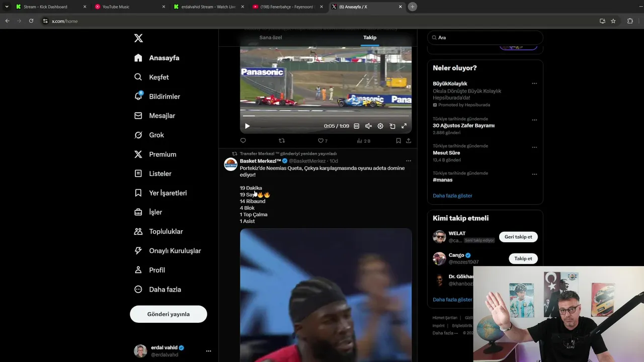Unmute the video sound
This screenshot has width=644, height=362.
368,126
